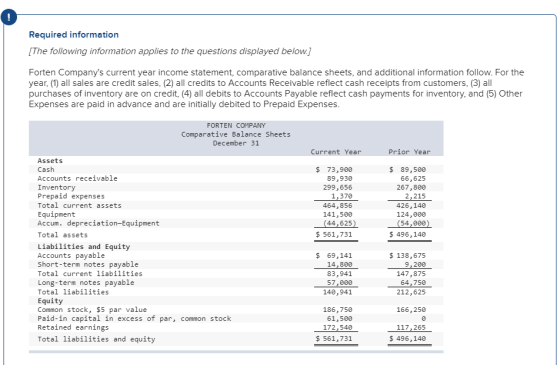Select Total assets current year $561,731

click(x=334, y=235)
